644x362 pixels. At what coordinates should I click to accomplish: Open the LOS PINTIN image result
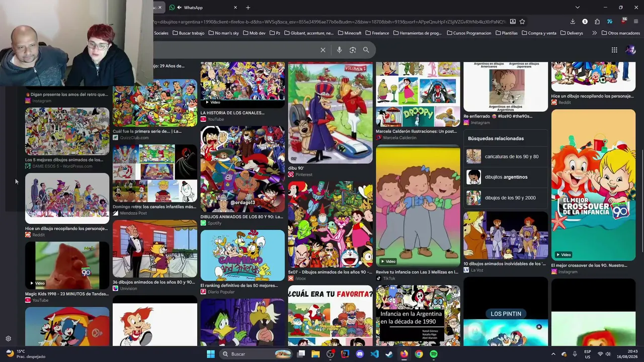tap(506, 312)
